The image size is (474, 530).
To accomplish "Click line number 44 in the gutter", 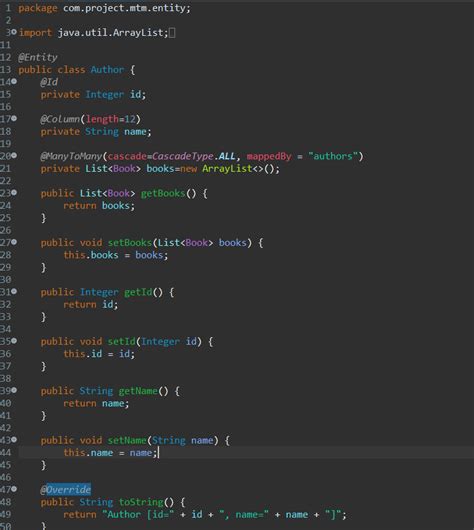I will pyautogui.click(x=6, y=453).
